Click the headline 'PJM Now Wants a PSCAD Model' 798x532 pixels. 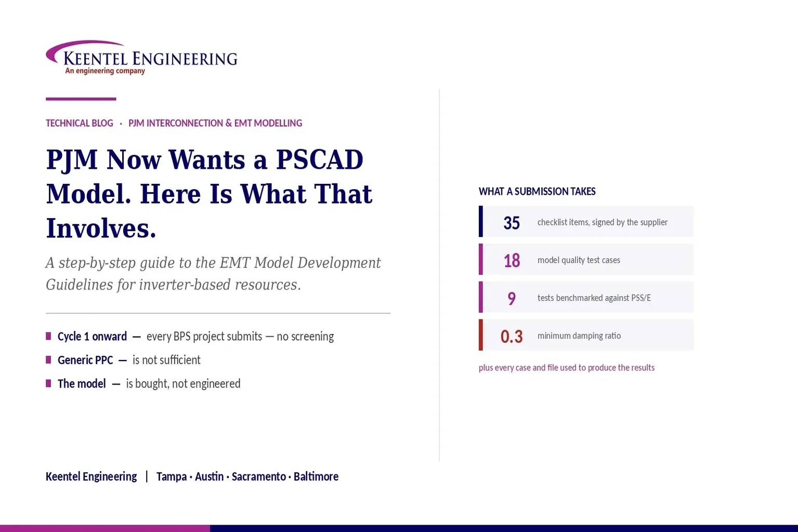(x=209, y=193)
